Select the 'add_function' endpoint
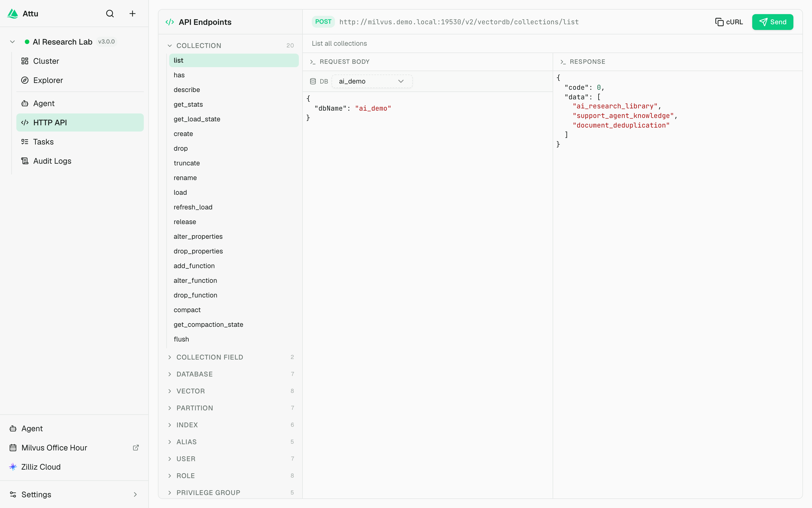812x508 pixels. 234,266
